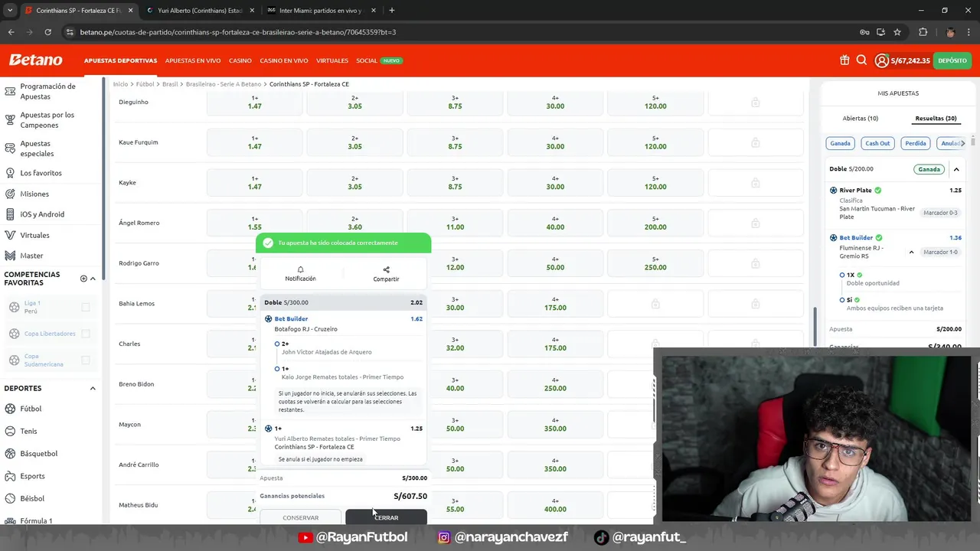980x551 pixels.
Task: Open the browser extensions icon
Action: [923, 32]
